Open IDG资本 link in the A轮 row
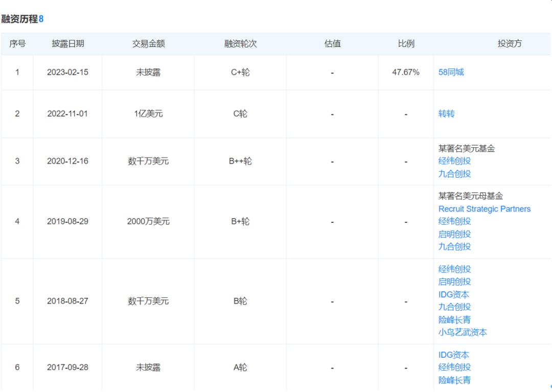This screenshot has width=552, height=392. 453,355
